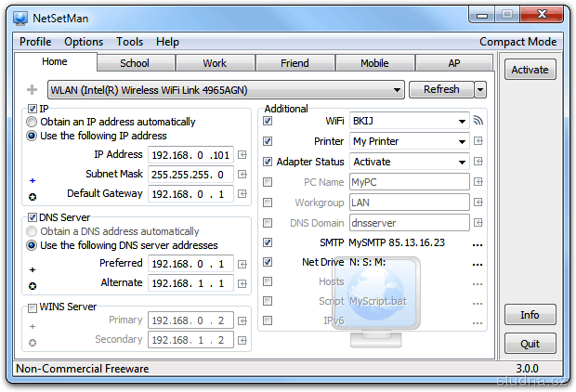
Task: Enable the IPv6 checkbox
Action: (x=268, y=320)
